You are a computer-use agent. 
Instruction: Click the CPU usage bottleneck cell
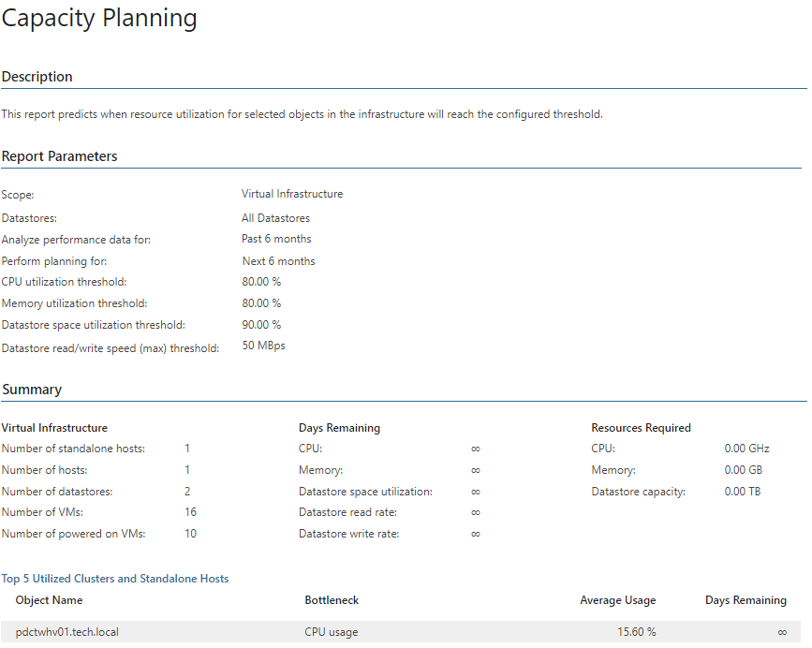(x=332, y=632)
